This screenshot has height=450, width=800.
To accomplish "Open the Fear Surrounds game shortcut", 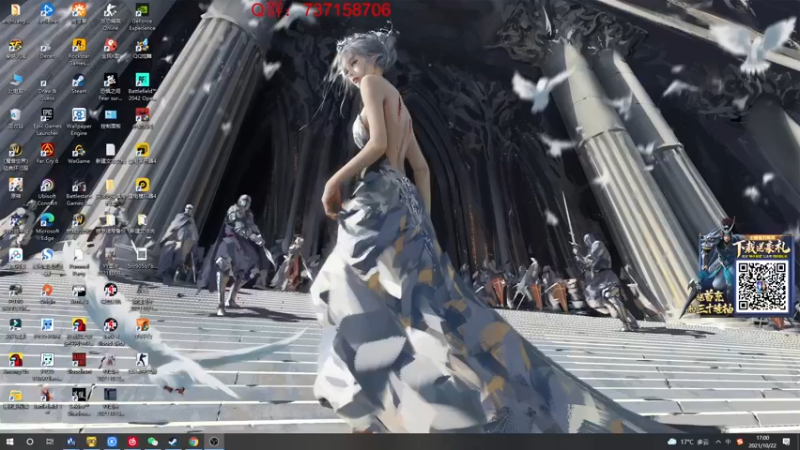I will pos(110,86).
